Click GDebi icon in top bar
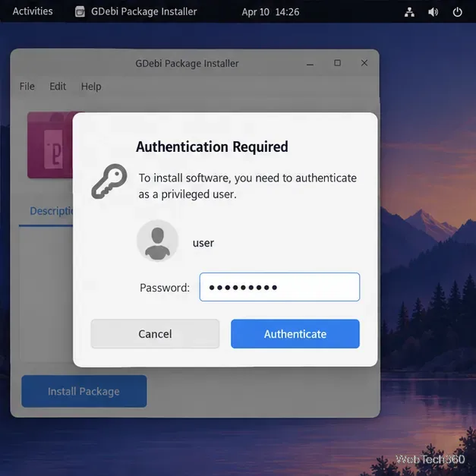 click(80, 11)
